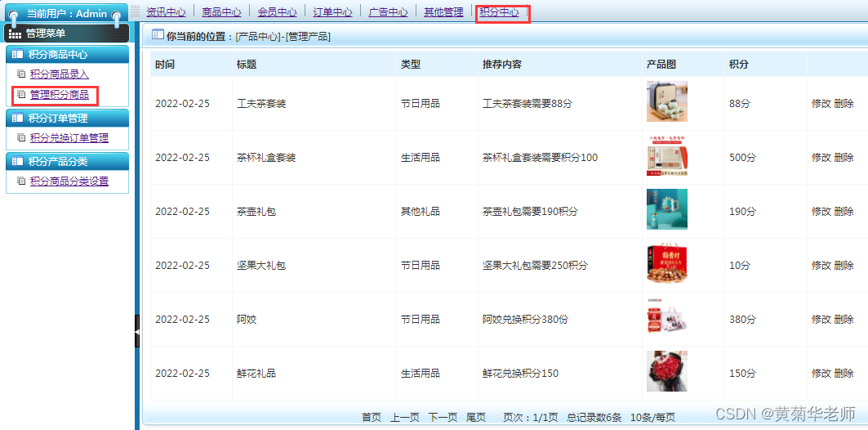
Task: Click 修改 for 工夫茶套装
Action: (x=821, y=104)
